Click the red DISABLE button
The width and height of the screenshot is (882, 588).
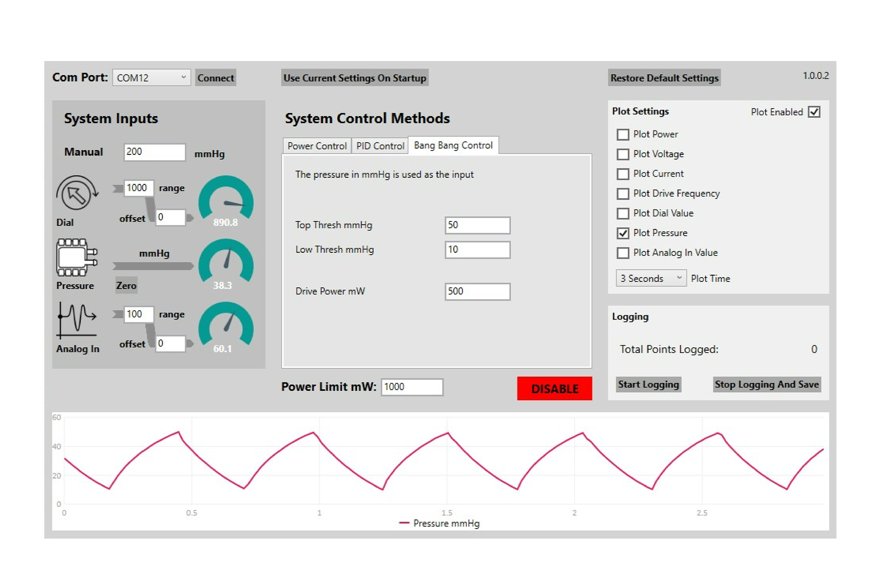(554, 388)
